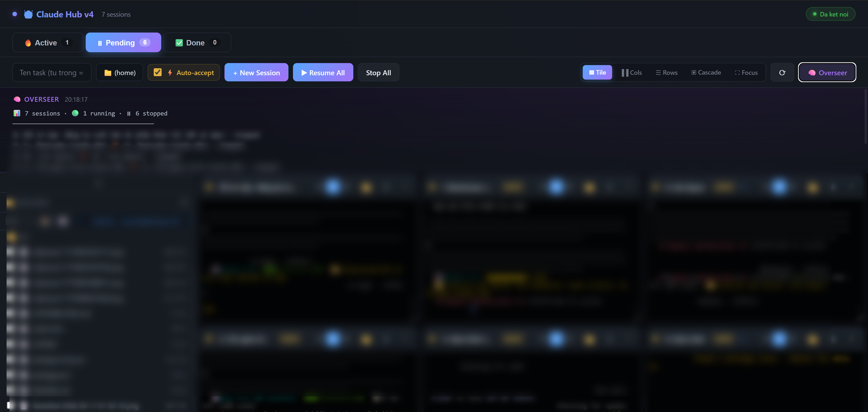The height and width of the screenshot is (412, 868).
Task: Click the Ten task name input field
Action: 52,72
